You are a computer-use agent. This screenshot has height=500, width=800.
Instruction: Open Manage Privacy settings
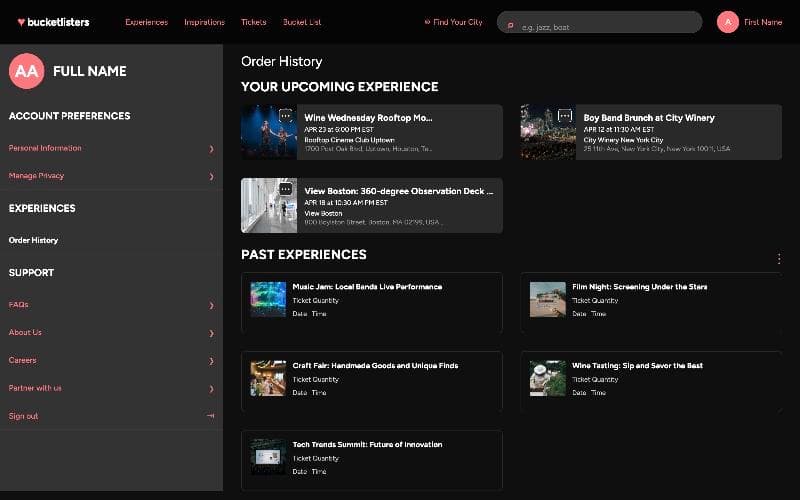tap(36, 176)
